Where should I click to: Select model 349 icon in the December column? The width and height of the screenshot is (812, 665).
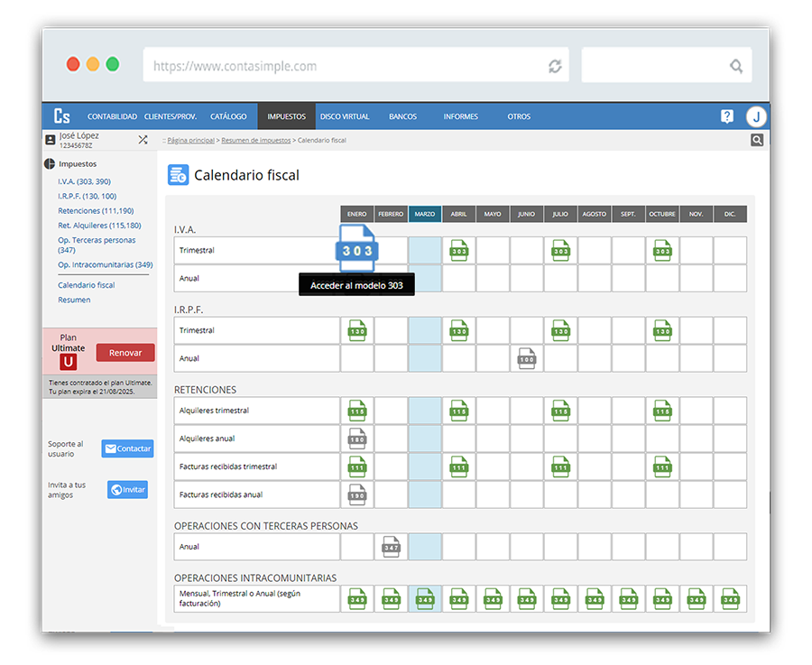[x=730, y=598]
